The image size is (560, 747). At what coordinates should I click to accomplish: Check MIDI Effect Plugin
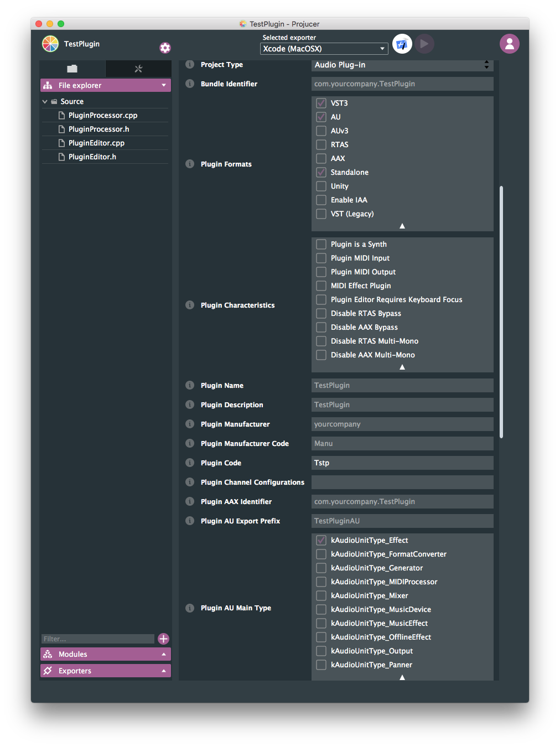[321, 286]
